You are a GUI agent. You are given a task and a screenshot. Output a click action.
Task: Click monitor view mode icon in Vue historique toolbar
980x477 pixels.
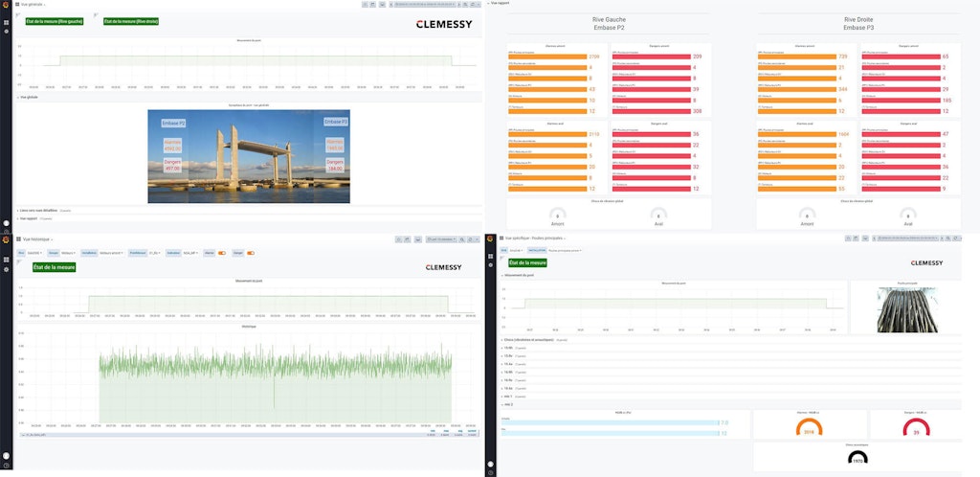(x=418, y=239)
